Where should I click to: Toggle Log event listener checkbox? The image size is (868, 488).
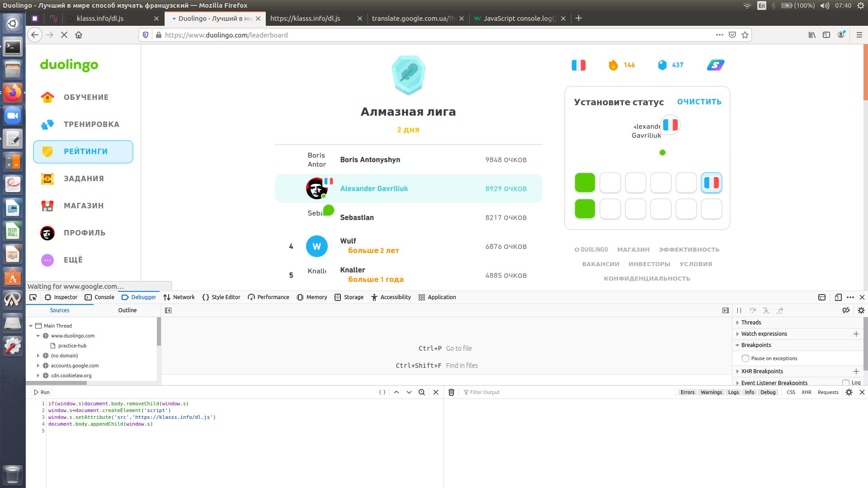846,383
